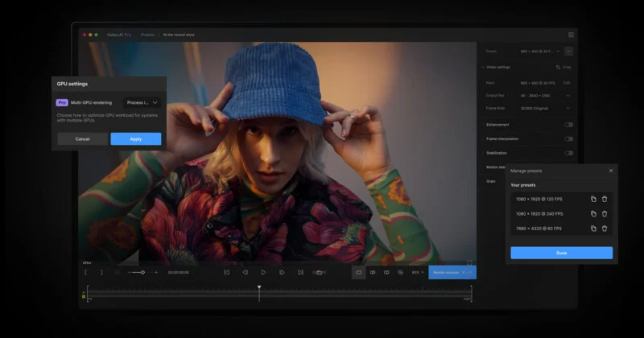This screenshot has height=338, width=644.
Task: Jump to the last frame
Action: tap(300, 272)
